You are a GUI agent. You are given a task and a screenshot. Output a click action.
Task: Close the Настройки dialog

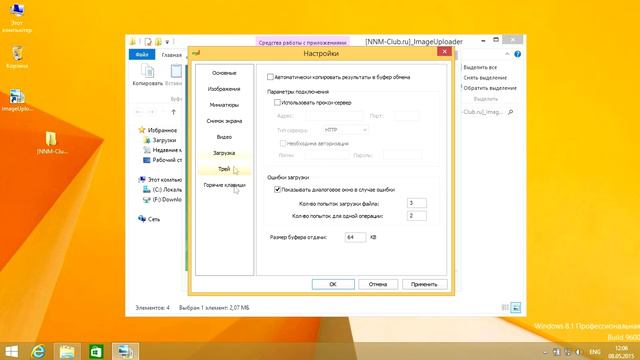[x=444, y=51]
